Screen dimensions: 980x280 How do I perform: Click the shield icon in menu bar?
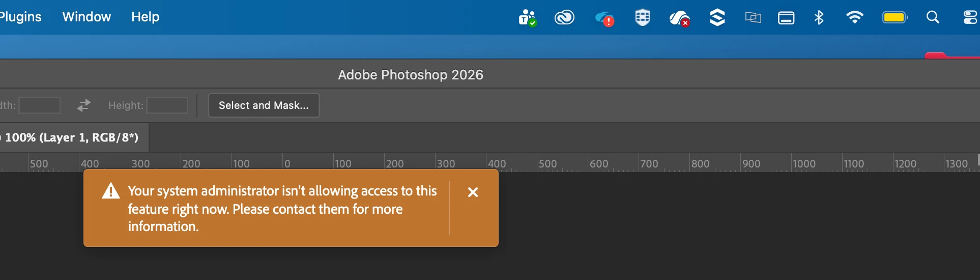[643, 17]
